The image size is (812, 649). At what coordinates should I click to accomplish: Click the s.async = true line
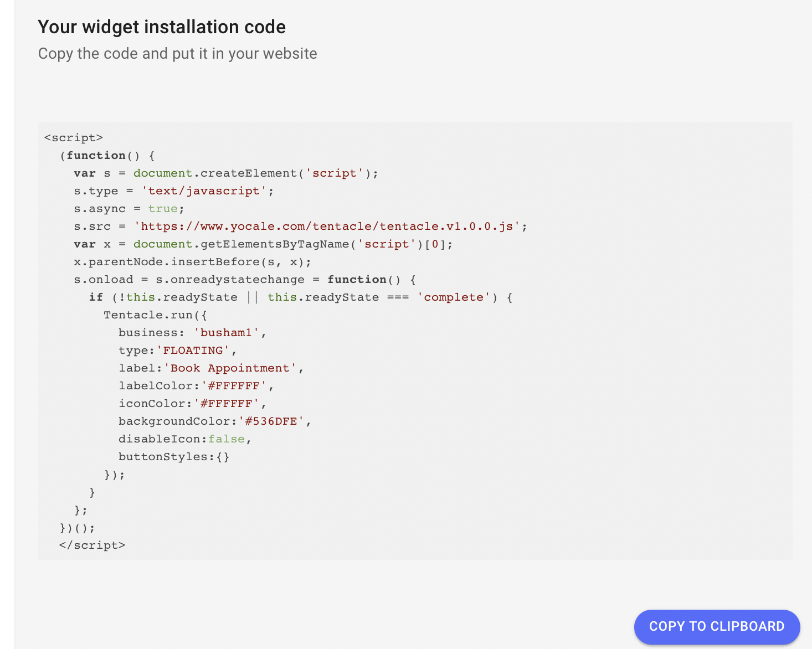click(x=129, y=209)
